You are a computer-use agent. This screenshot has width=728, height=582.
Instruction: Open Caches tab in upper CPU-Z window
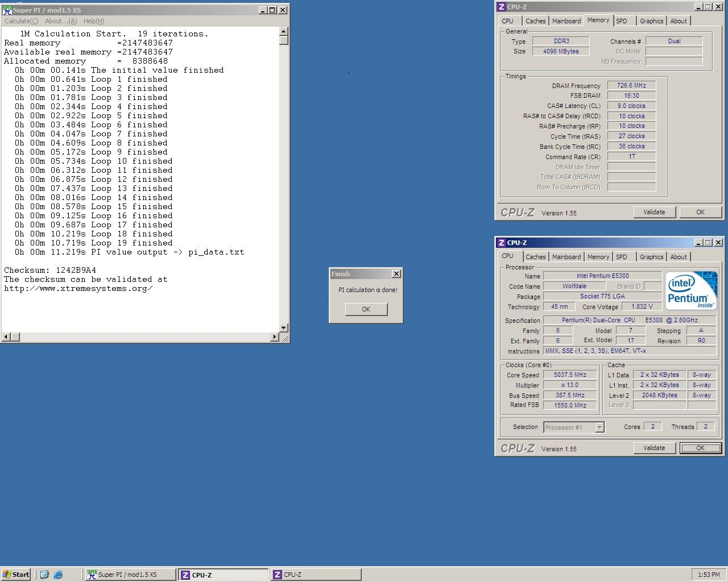coord(535,21)
